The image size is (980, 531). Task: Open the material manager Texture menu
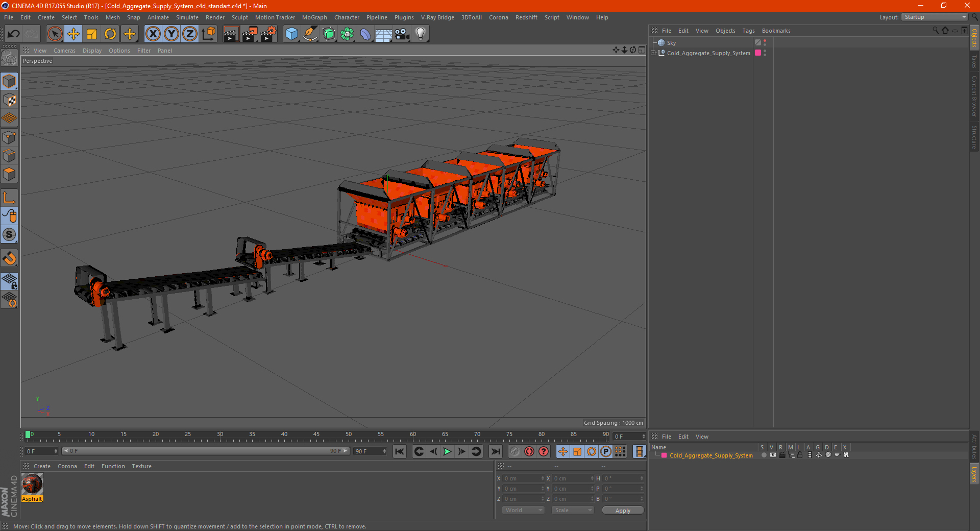(141, 466)
